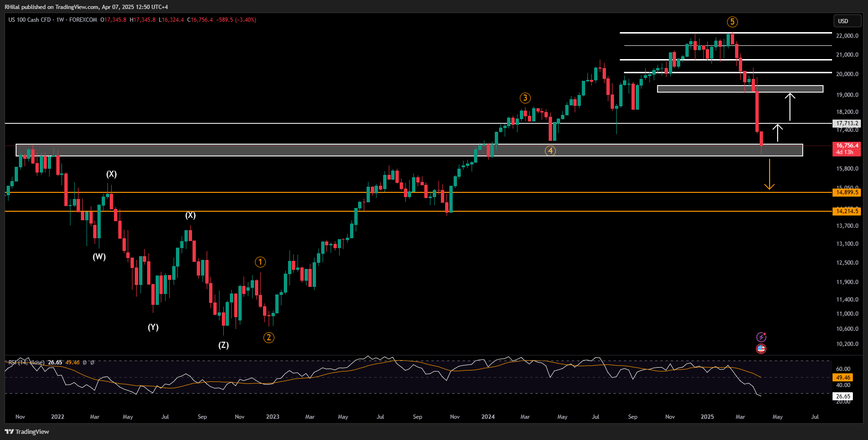
Task: Click the US flag economic event icon
Action: 761,349
